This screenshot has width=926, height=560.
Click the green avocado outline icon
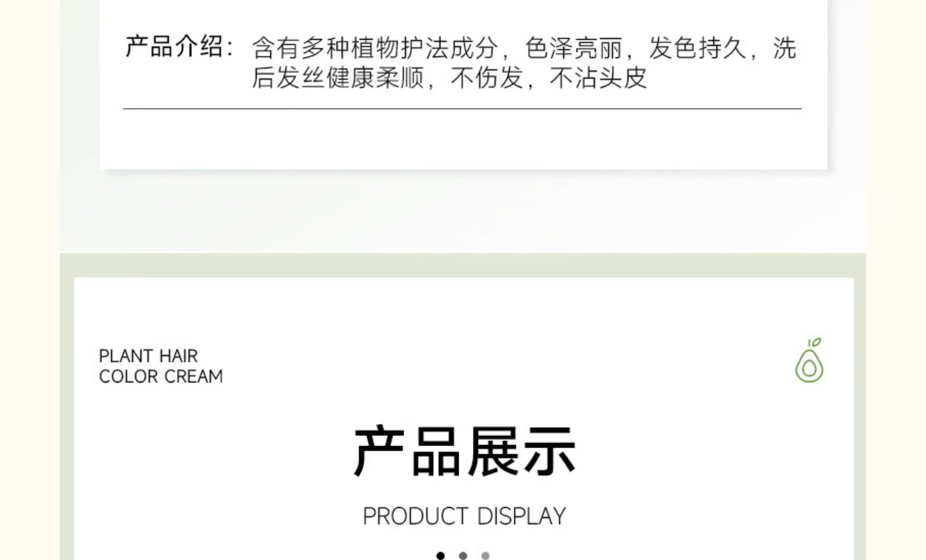tap(809, 360)
